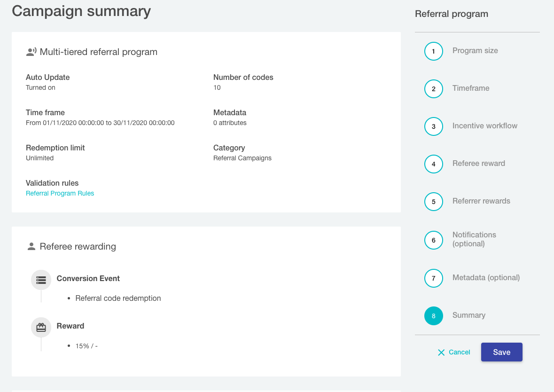554x392 pixels.
Task: Open the Incentive workflow step
Action: tap(485, 126)
